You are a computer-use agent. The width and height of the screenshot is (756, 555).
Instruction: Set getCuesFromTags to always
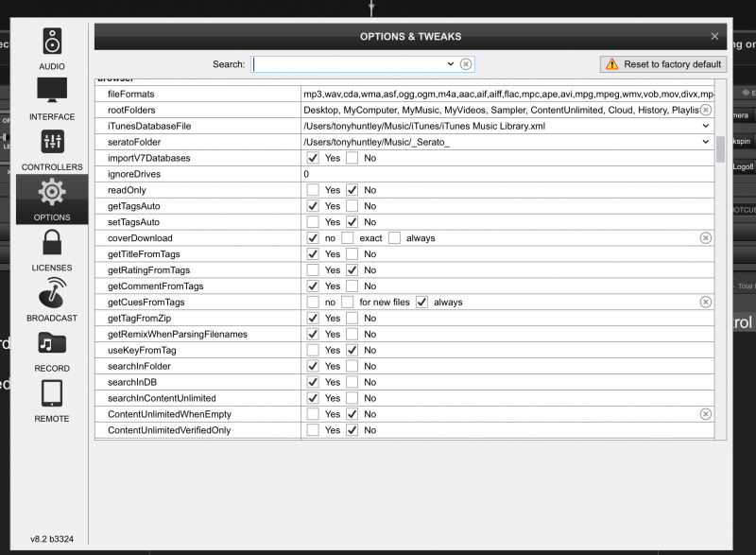pyautogui.click(x=421, y=303)
